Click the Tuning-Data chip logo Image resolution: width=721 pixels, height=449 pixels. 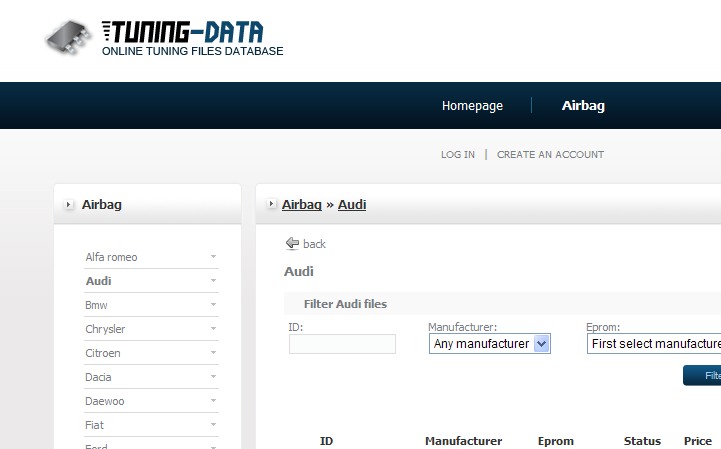pos(72,37)
